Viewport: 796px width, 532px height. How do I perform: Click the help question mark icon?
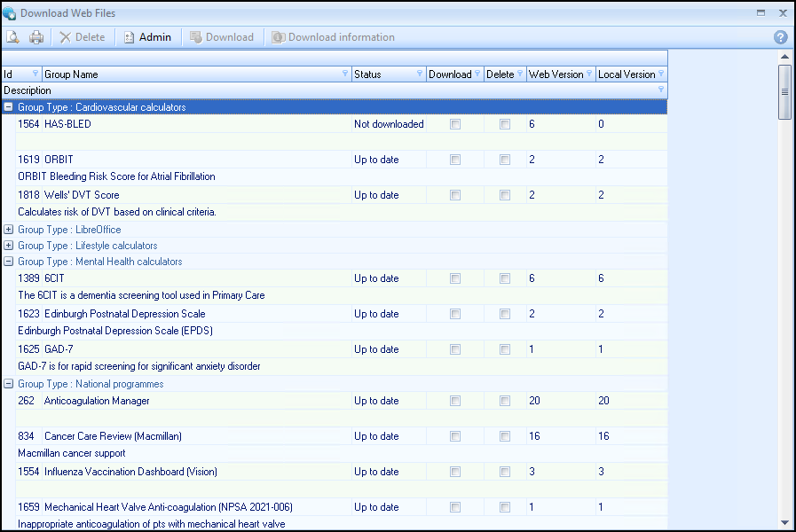click(x=780, y=37)
